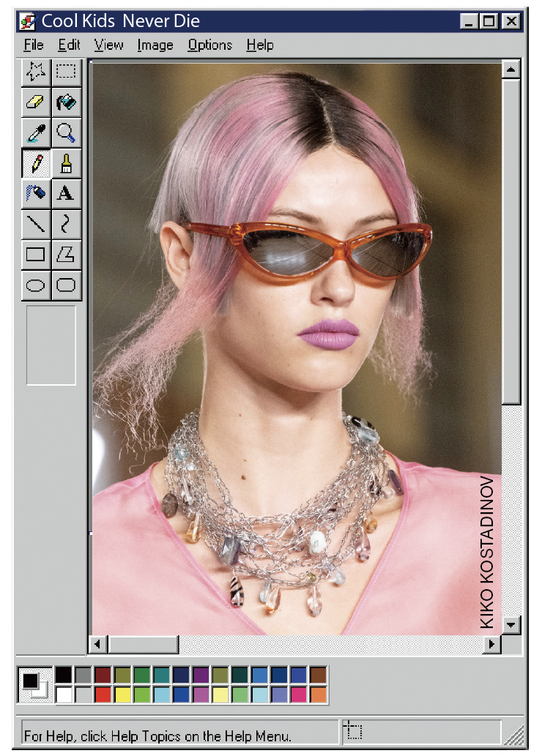Select the Airbrush spray tool
The height and width of the screenshot is (756, 542).
[36, 193]
